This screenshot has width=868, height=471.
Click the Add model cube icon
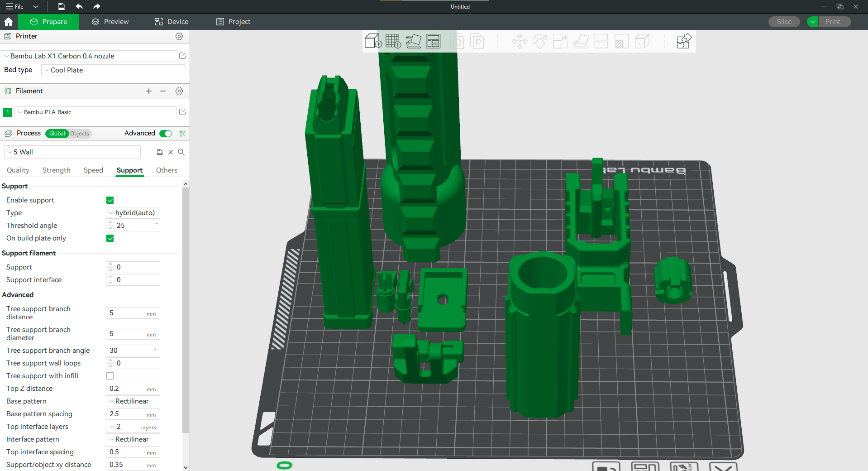click(373, 41)
